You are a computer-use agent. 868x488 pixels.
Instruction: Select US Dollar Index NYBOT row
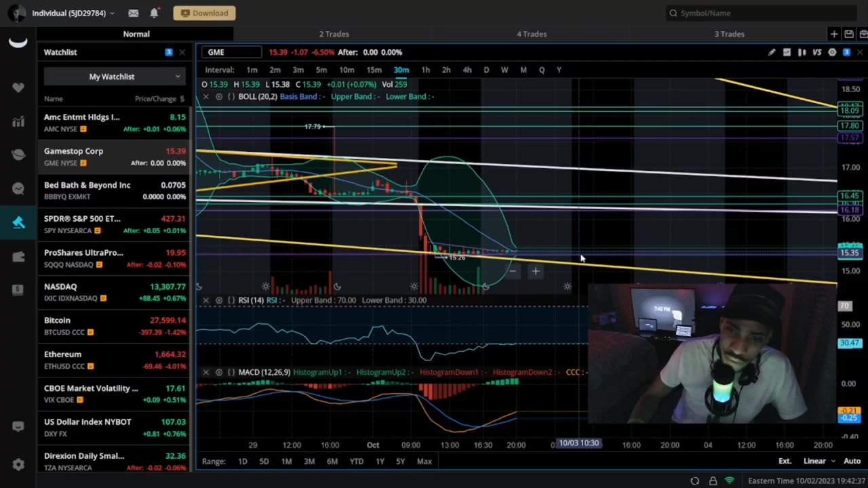click(x=114, y=428)
